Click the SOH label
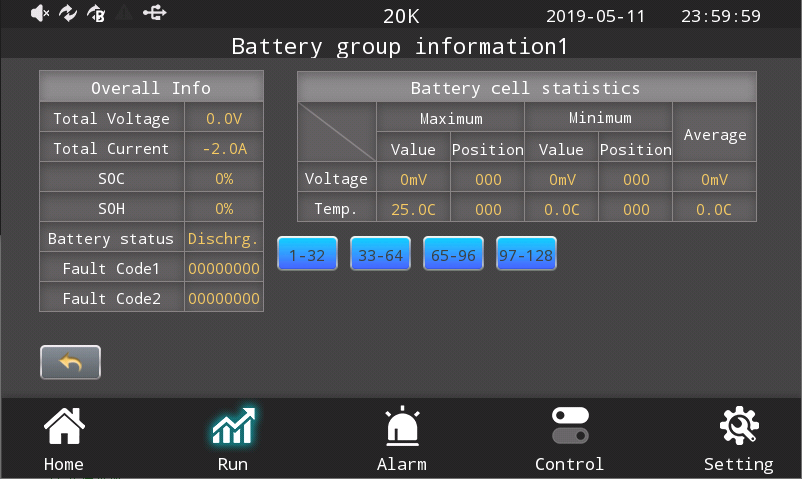 click(x=112, y=209)
